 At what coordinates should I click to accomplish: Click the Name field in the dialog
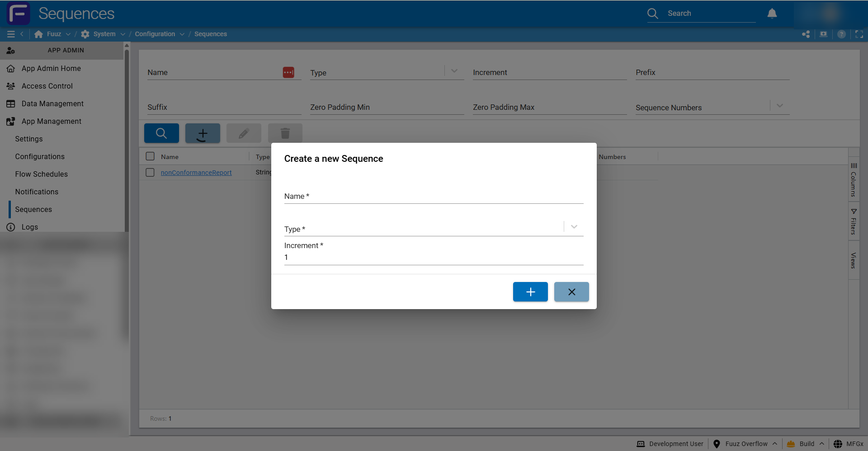(434, 196)
